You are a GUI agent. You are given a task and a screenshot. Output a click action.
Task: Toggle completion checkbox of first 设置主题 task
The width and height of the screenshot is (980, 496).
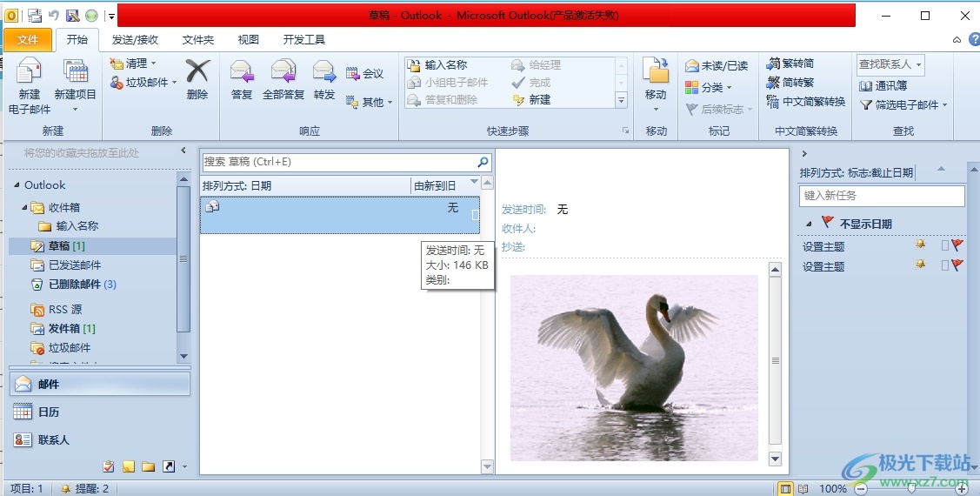[945, 245]
